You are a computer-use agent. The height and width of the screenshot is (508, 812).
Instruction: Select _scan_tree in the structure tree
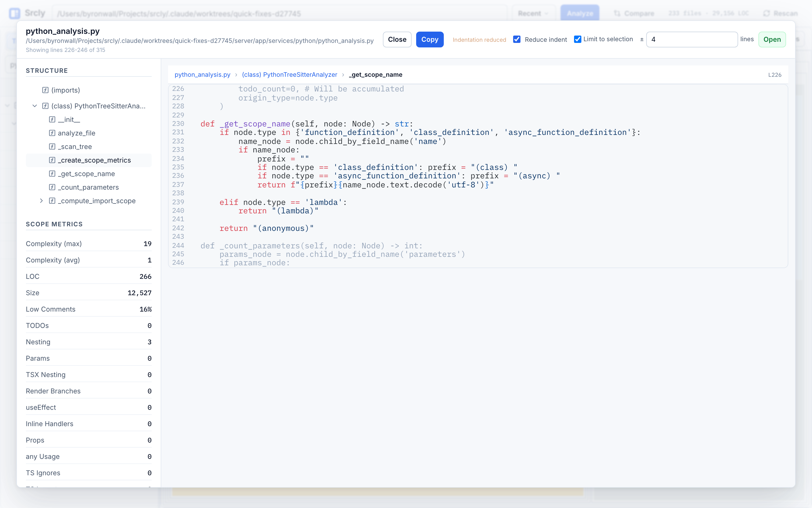point(75,146)
